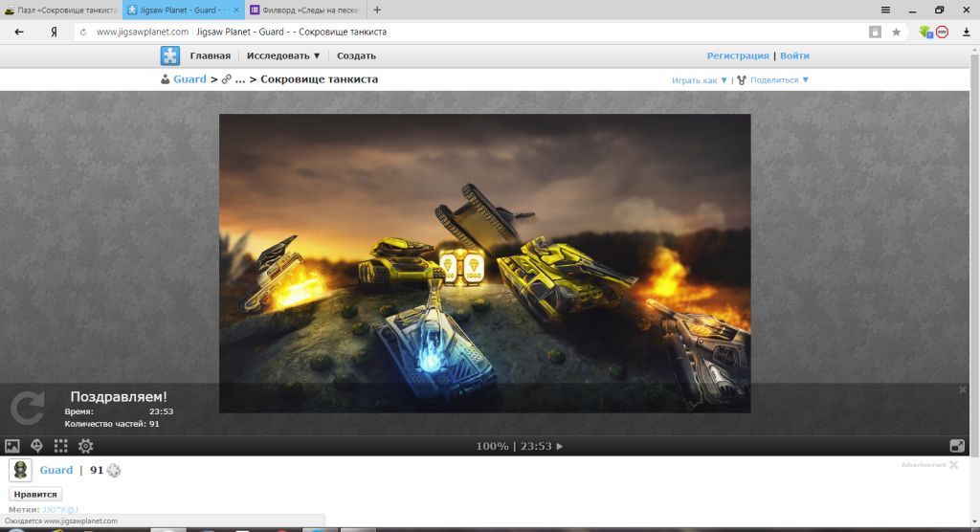Restart the puzzle with the circular arrow
The height and width of the screenshot is (532, 980).
coord(28,409)
